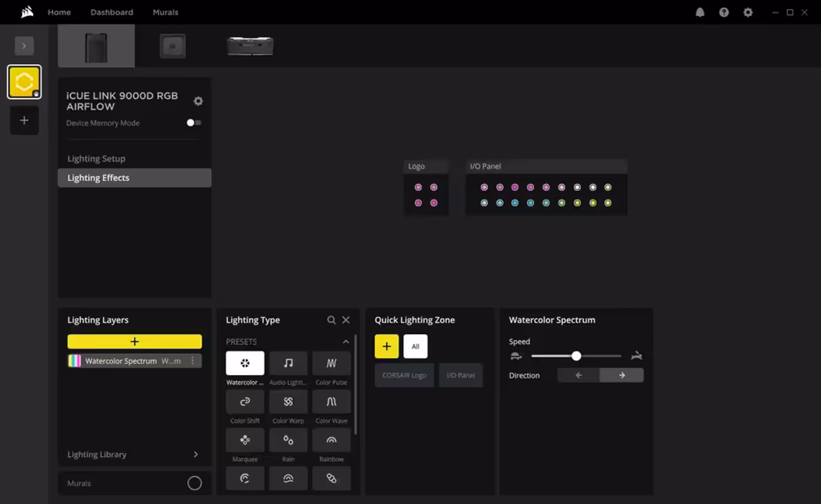Expand the Lighting Library arrow
Screen dimensions: 821x504
point(195,454)
